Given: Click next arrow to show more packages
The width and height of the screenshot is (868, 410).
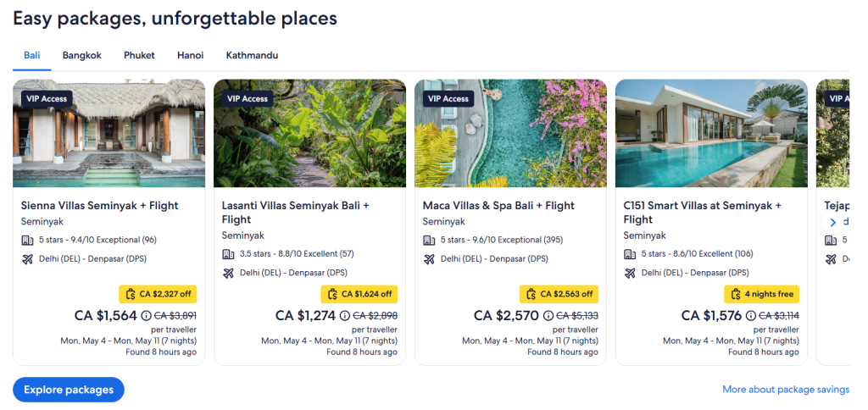Looking at the screenshot, I should (832, 222).
